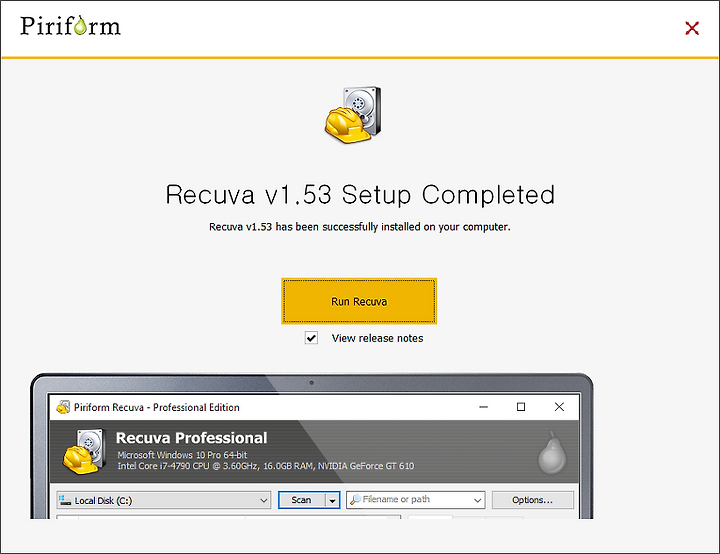Close the installer with the red X
Viewport: 720px width, 554px height.
point(692,28)
